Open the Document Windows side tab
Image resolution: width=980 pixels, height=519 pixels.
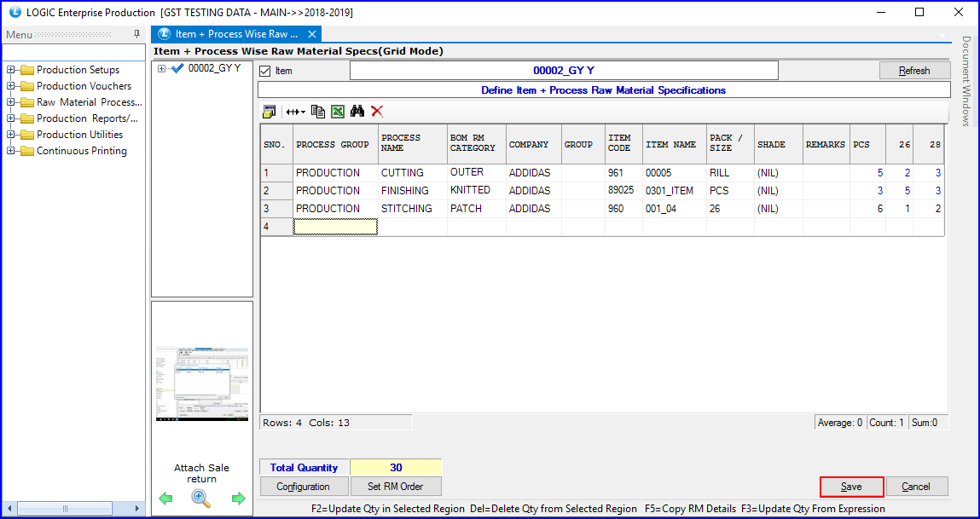coord(966,81)
